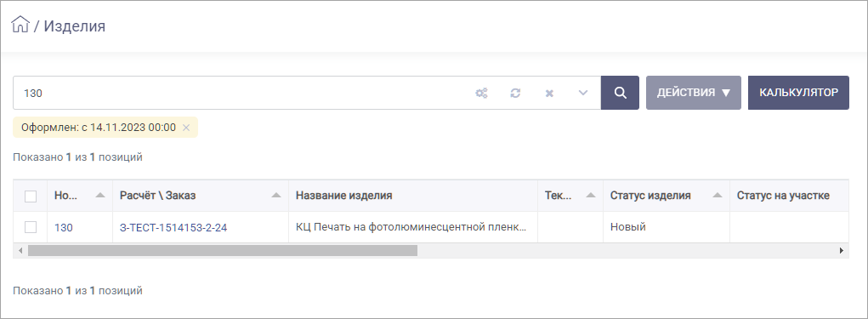Remove the "Оформлен" filter tag
Screen dimensions: 868x319
pos(186,128)
